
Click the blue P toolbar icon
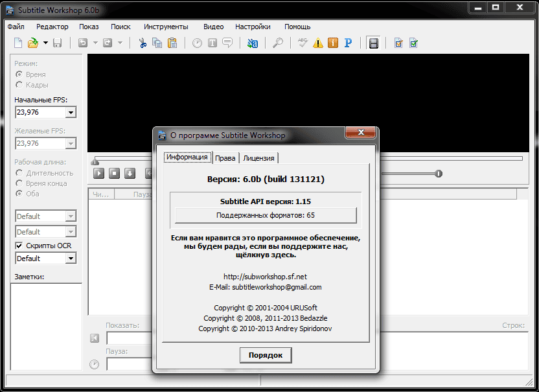tap(349, 43)
